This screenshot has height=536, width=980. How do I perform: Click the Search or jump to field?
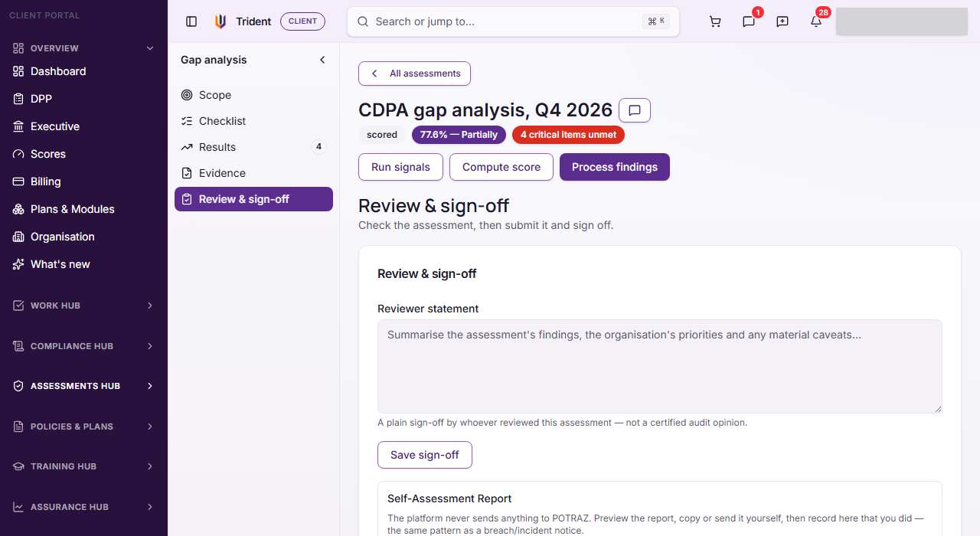click(x=513, y=21)
